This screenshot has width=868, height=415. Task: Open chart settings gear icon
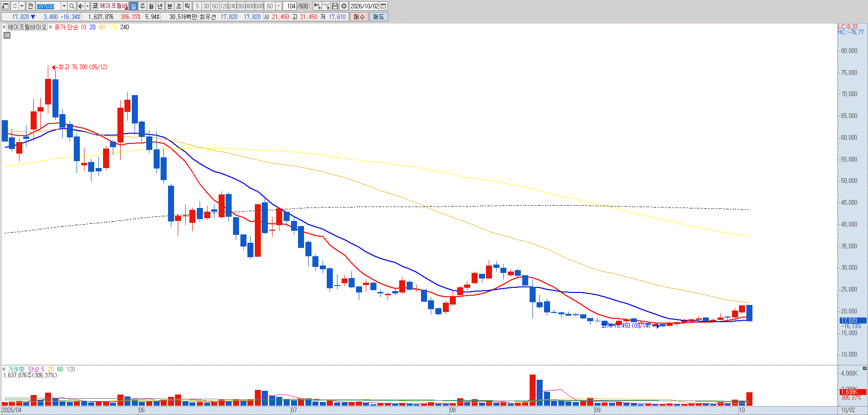tap(344, 6)
